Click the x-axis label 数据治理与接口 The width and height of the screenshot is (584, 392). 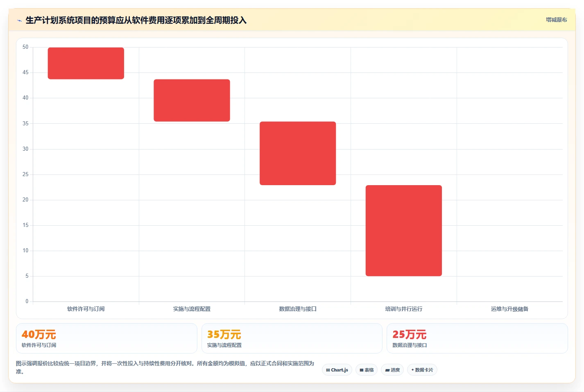tap(298, 309)
